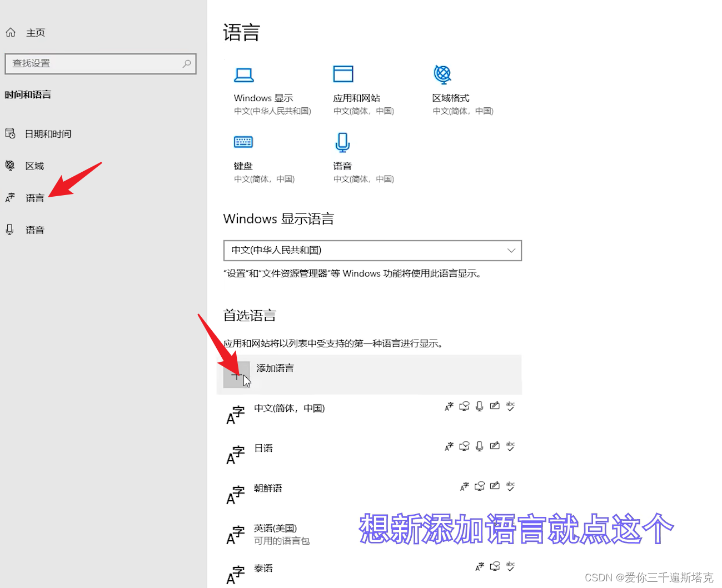Click the abc spellcheck icon in 中文(简体，中国) row
This screenshot has width=722, height=588.
[510, 406]
